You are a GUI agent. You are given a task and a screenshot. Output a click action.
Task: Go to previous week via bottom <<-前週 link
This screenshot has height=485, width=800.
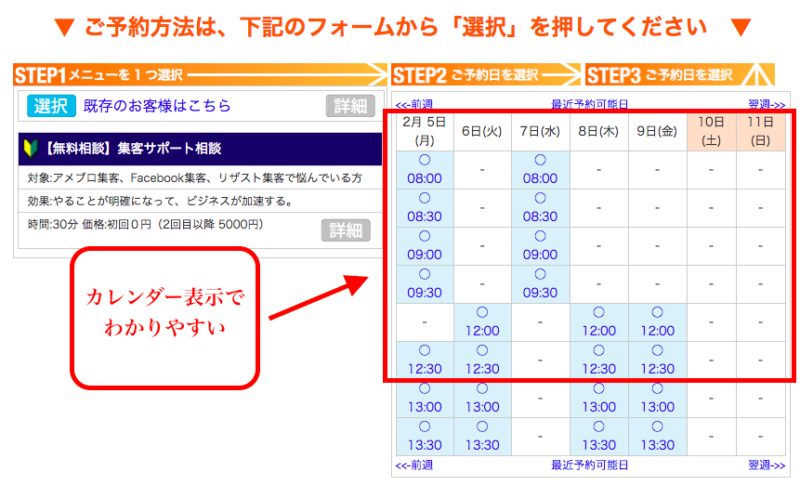click(x=414, y=465)
